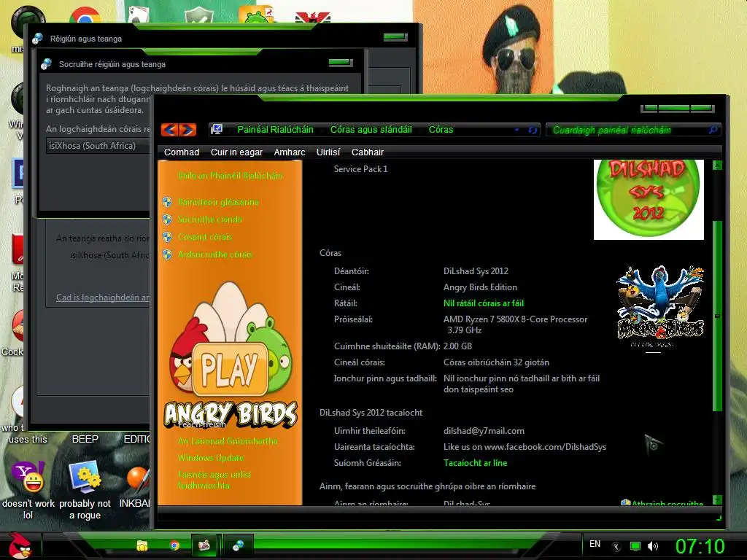
Task: Open Faisnéis agus uirlisí feidhmíochta link
Action: tap(214, 480)
